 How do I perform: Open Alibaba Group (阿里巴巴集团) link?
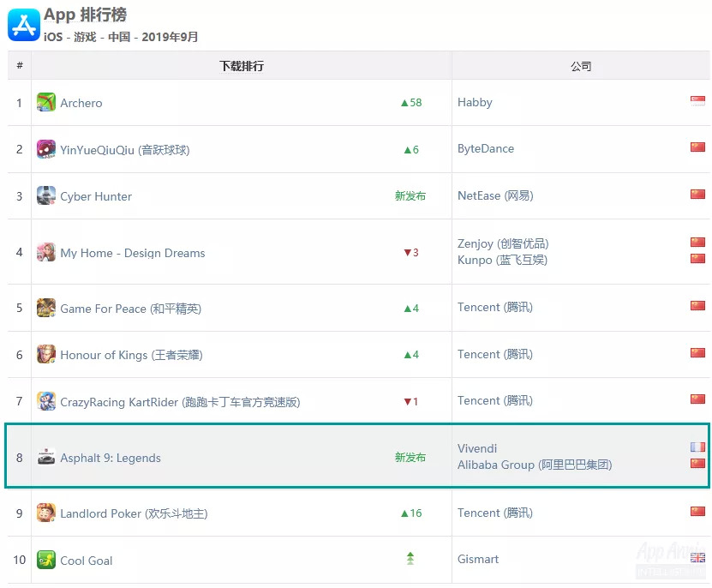click(535, 465)
